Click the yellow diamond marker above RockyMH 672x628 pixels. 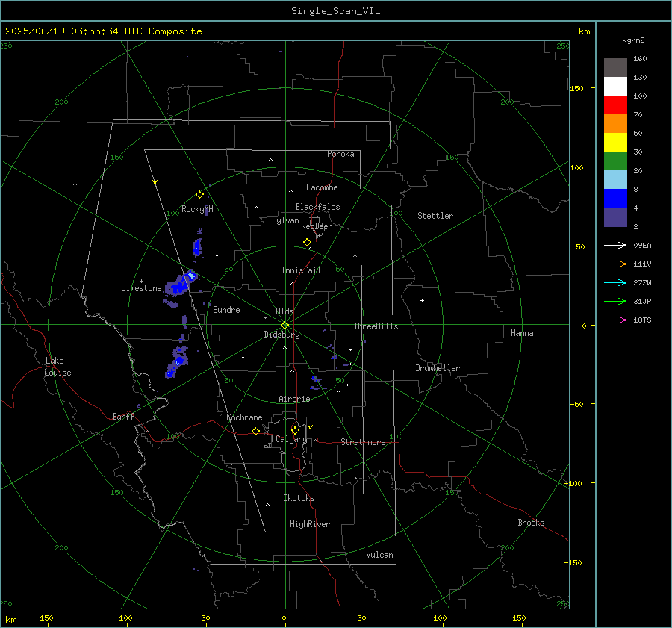[199, 195]
